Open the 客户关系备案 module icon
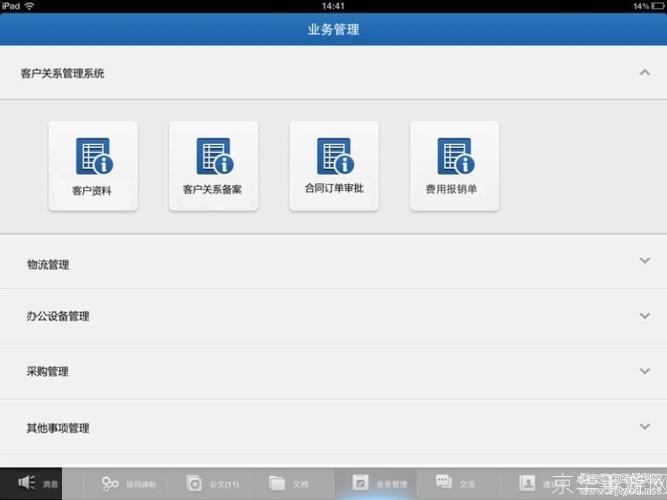The image size is (667, 500). click(215, 156)
